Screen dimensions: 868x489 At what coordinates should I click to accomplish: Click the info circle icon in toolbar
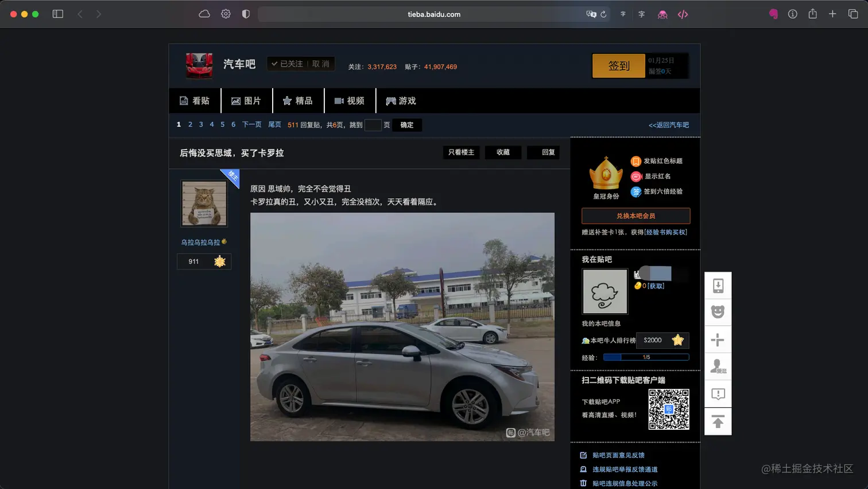pyautogui.click(x=793, y=14)
